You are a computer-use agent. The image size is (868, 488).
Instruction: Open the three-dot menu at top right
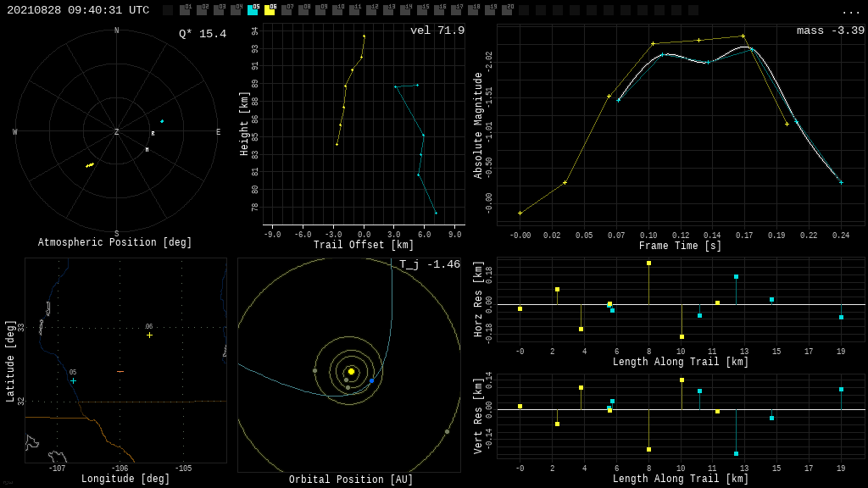(x=850, y=11)
